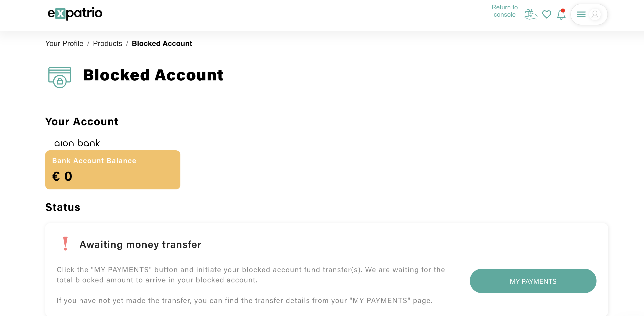Image resolution: width=644 pixels, height=316 pixels.
Task: Click the Status section heading
Action: (63, 207)
